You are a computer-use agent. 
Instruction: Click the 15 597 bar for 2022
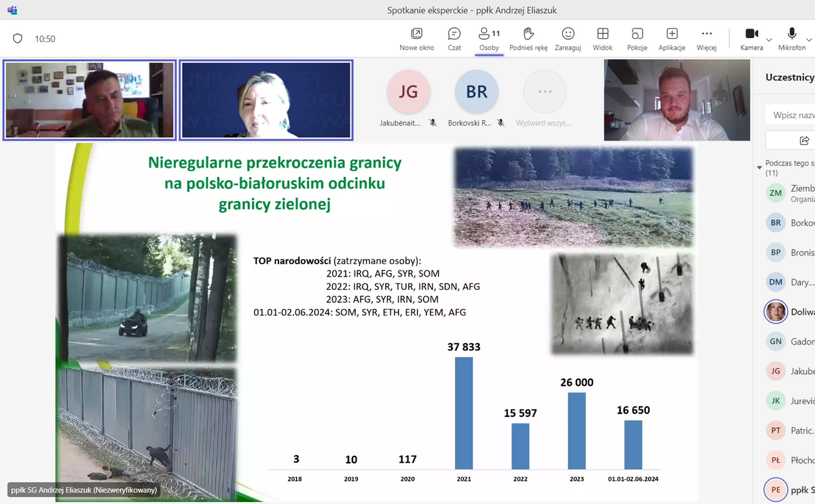point(520,446)
